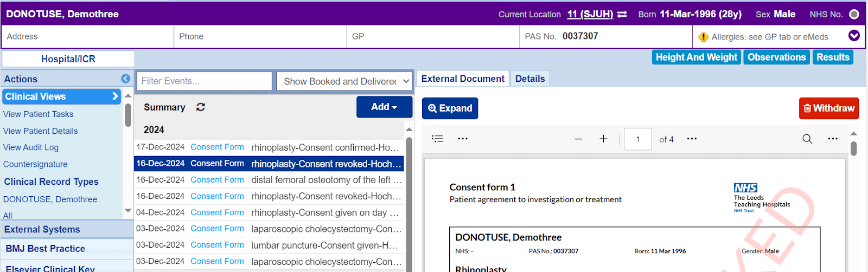Viewport: 868px width, 272px height.
Task: Click the NHS No. status circle
Action: (x=854, y=15)
